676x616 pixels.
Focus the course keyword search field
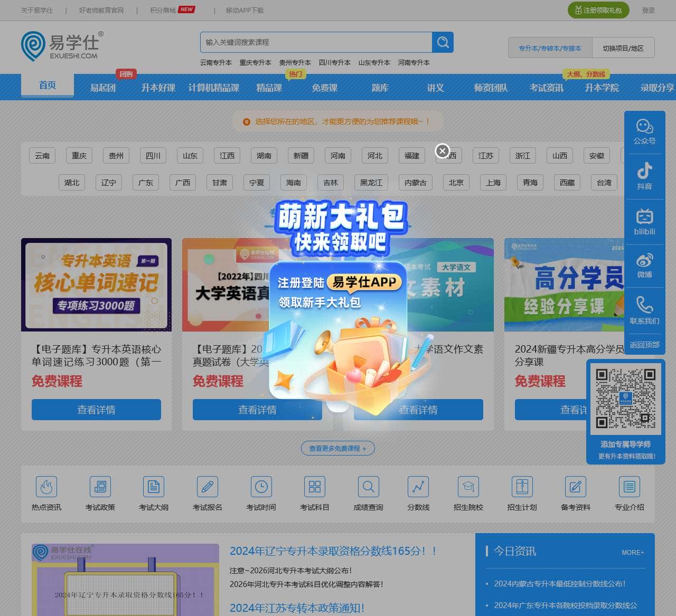(316, 42)
